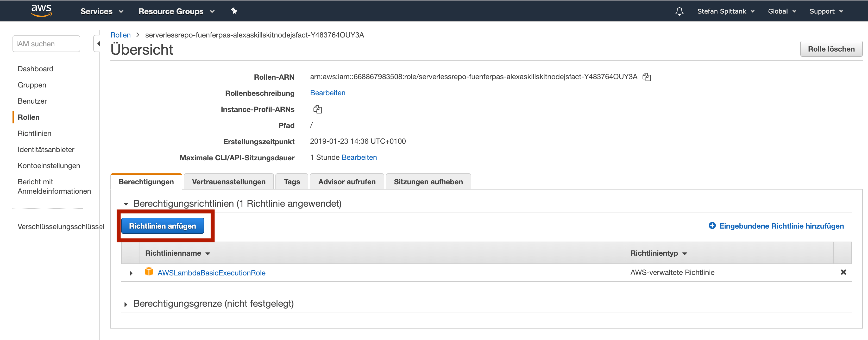868x340 pixels.
Task: Click the orange policy box icon
Action: (x=149, y=272)
